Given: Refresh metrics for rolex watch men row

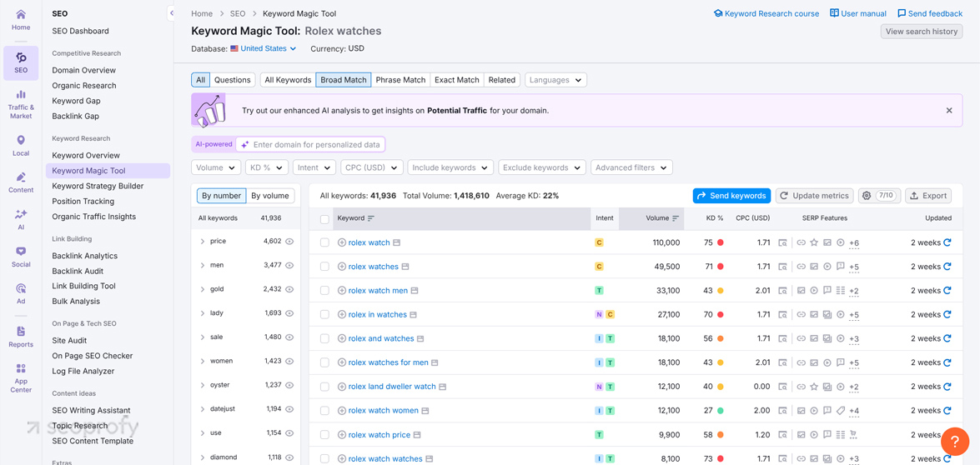Looking at the screenshot, I should [x=947, y=290].
